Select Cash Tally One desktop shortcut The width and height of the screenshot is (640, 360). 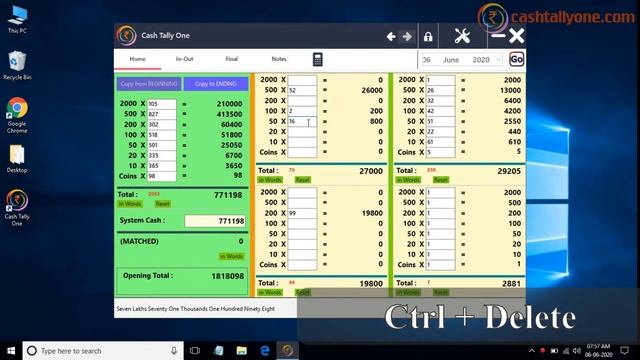tap(17, 207)
